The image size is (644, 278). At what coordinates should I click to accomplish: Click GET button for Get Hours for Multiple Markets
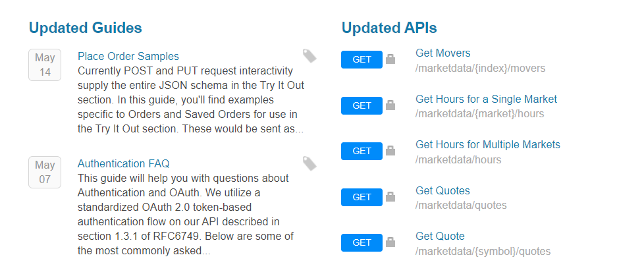[x=362, y=151]
